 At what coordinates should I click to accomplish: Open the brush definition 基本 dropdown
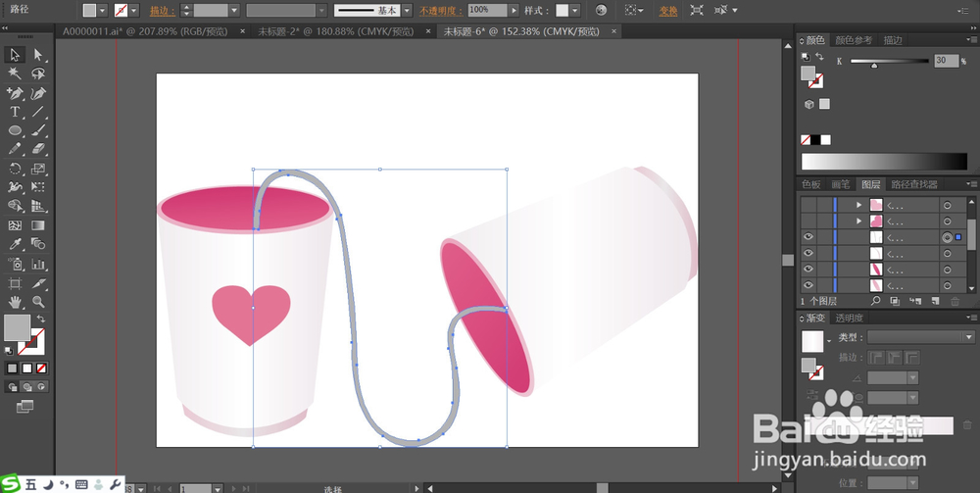(407, 11)
